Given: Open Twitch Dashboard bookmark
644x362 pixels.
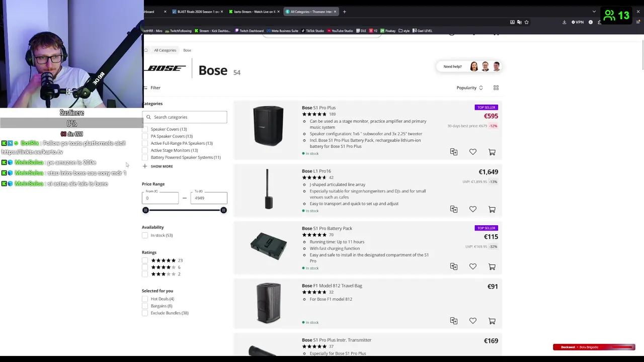Looking at the screenshot, I should 249,31.
